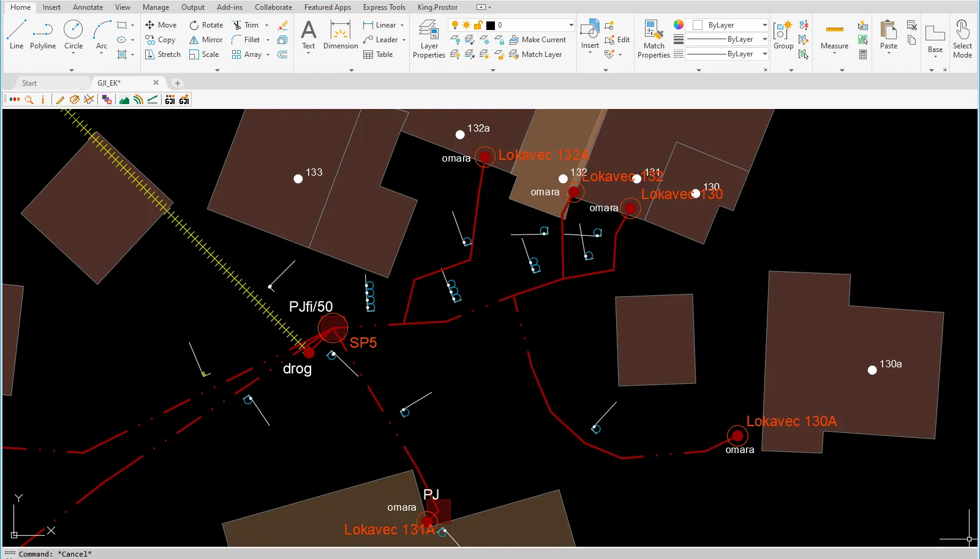Open the ByLayer color dropdown

[x=764, y=25]
